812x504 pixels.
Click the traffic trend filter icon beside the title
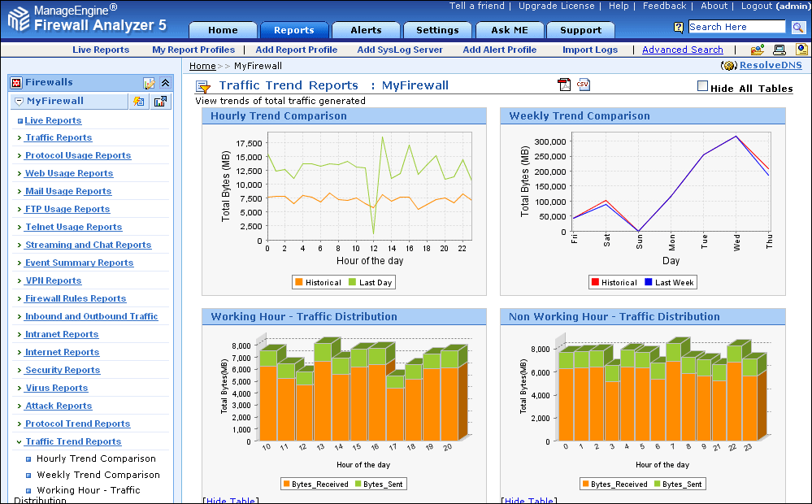click(203, 86)
